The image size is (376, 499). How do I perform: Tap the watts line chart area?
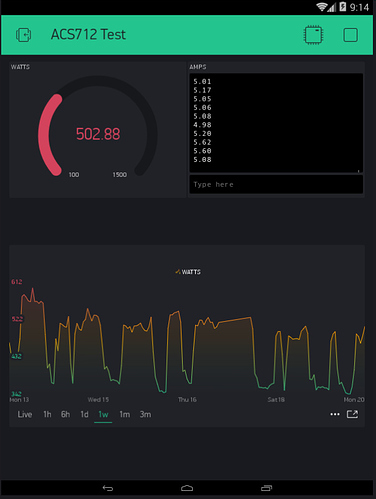[x=187, y=340]
